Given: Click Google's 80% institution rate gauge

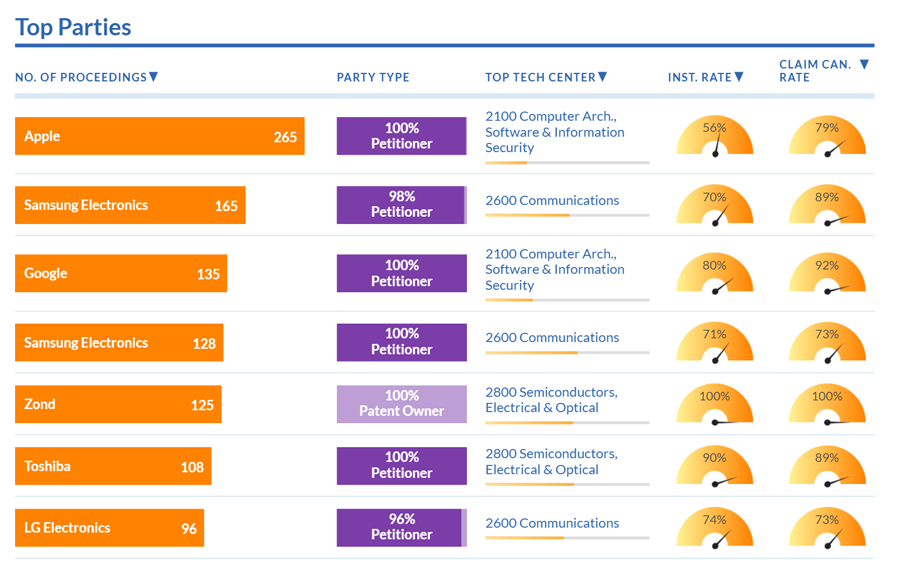Looking at the screenshot, I should pyautogui.click(x=714, y=275).
